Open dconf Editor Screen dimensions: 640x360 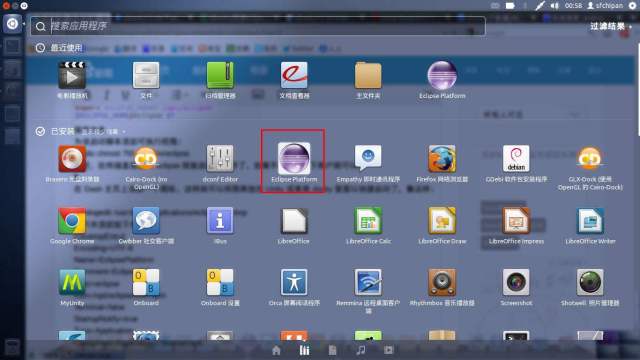(220, 163)
